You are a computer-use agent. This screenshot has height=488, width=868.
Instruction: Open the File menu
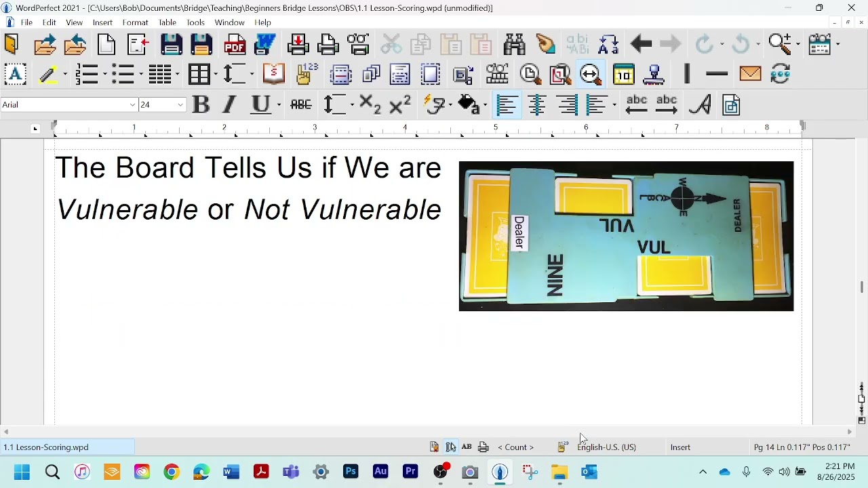[x=26, y=22]
